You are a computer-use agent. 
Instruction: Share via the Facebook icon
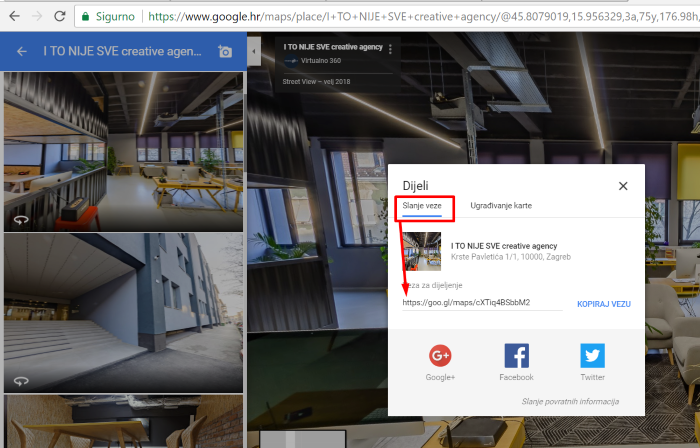pyautogui.click(x=516, y=355)
